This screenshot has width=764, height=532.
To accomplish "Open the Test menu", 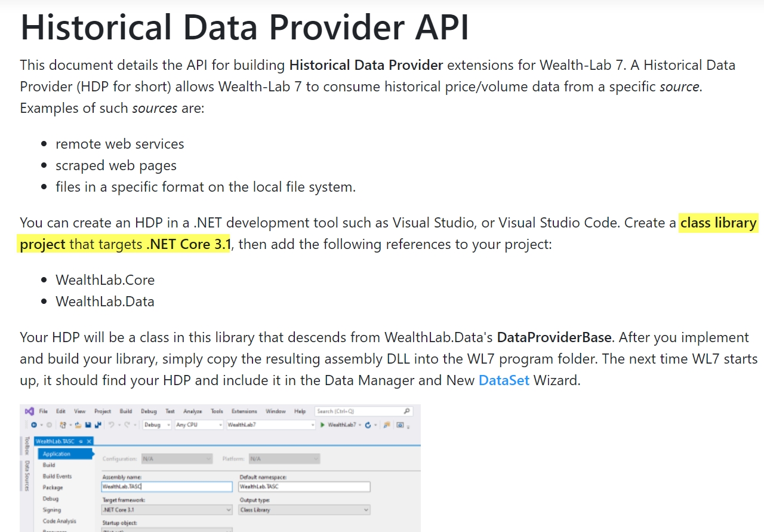I will coord(170,411).
